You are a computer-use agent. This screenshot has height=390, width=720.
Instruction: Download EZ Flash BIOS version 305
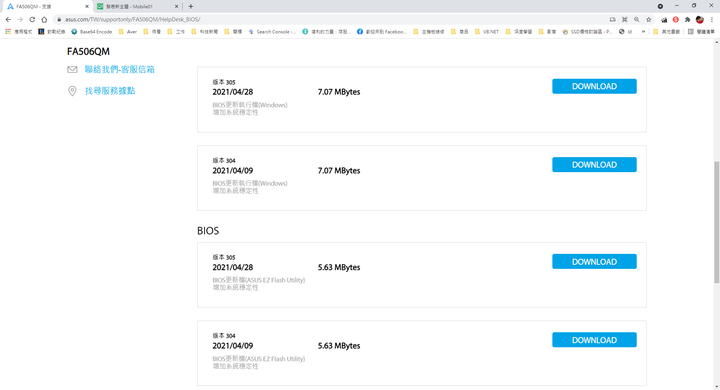pyautogui.click(x=594, y=261)
